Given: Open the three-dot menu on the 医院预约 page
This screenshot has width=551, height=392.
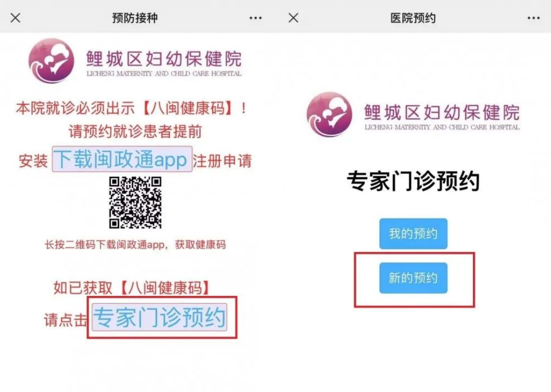Looking at the screenshot, I should pos(533,18).
